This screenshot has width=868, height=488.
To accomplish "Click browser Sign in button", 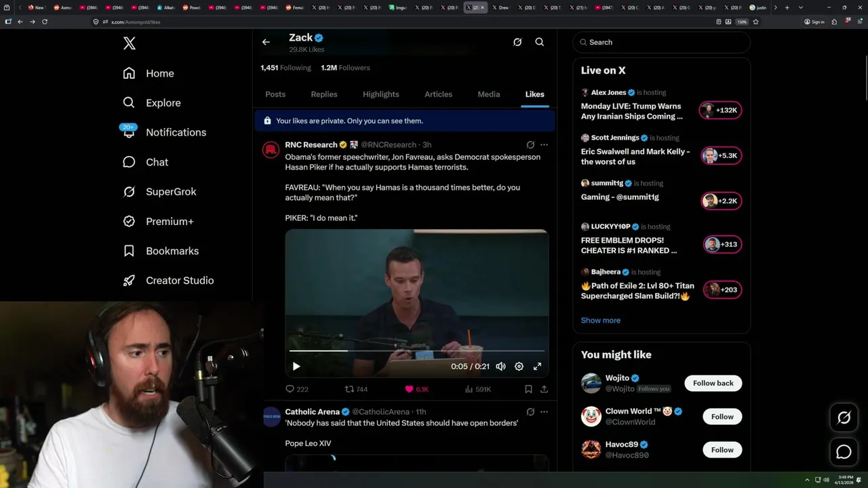I will [x=814, y=22].
